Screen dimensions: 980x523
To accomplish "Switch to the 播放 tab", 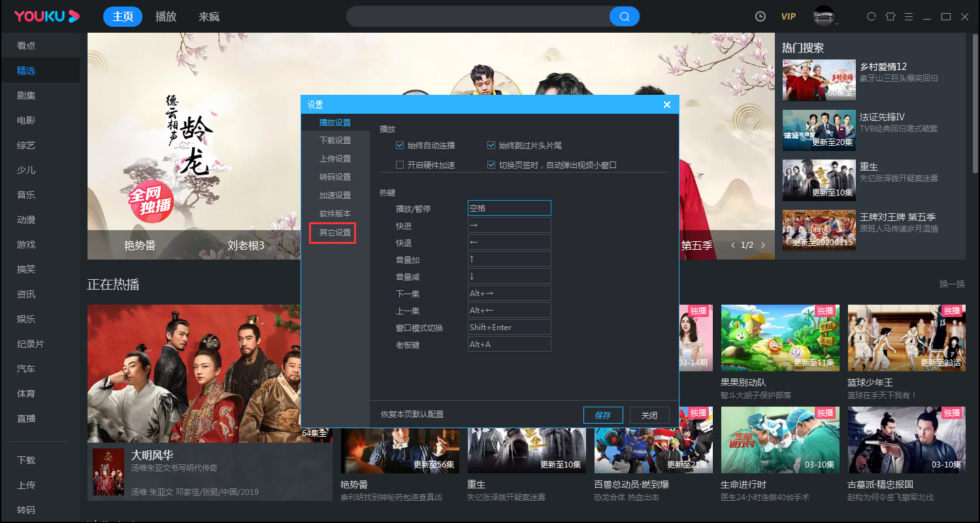I will (165, 16).
